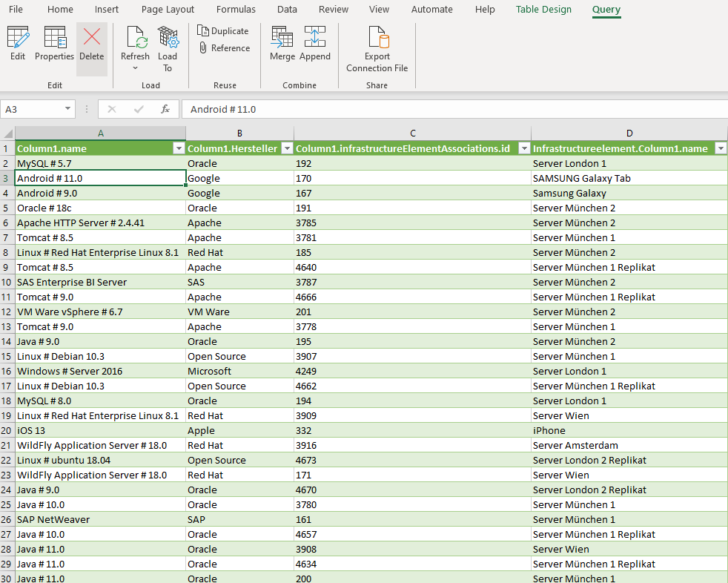The height and width of the screenshot is (583, 728).
Task: Click the Edit query icon
Action: pos(18,45)
